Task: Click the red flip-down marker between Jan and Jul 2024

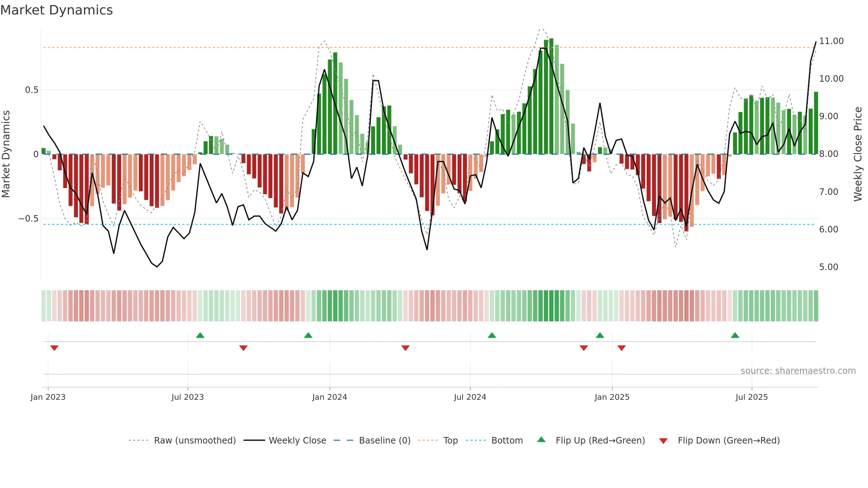Action: tap(405, 348)
